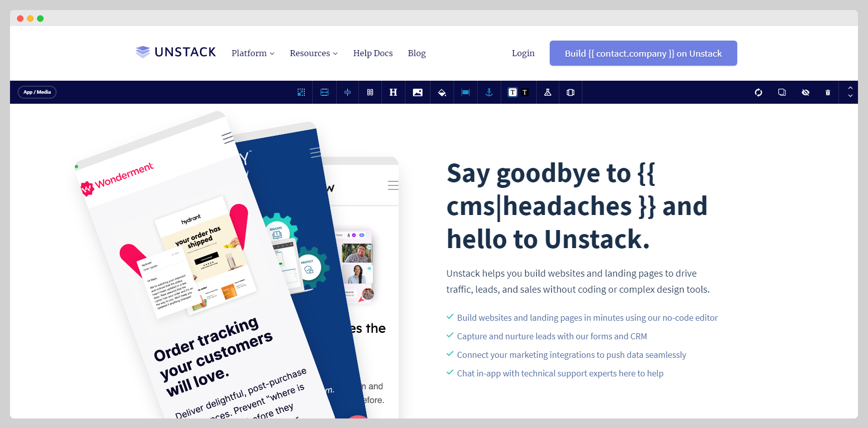Go to the Blog page

pyautogui.click(x=416, y=53)
